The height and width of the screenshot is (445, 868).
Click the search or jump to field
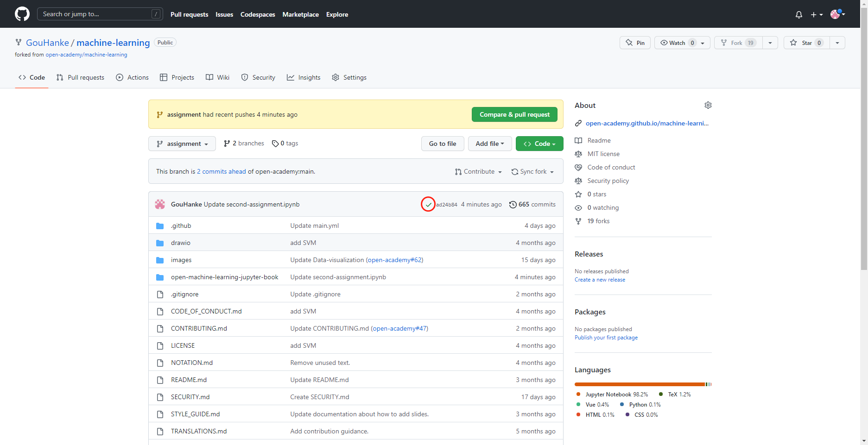(100, 14)
